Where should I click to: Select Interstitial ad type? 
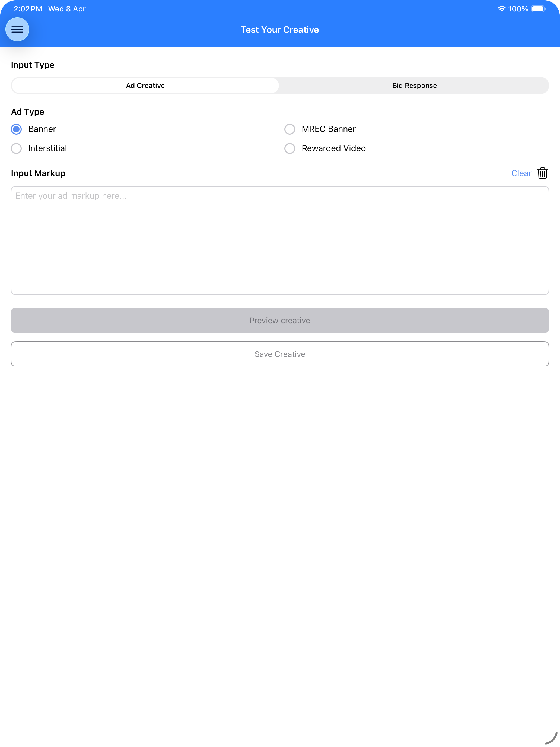(x=16, y=148)
